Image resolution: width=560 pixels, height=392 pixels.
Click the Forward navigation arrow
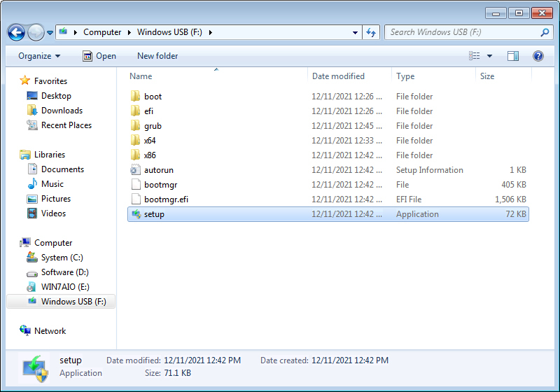point(36,33)
